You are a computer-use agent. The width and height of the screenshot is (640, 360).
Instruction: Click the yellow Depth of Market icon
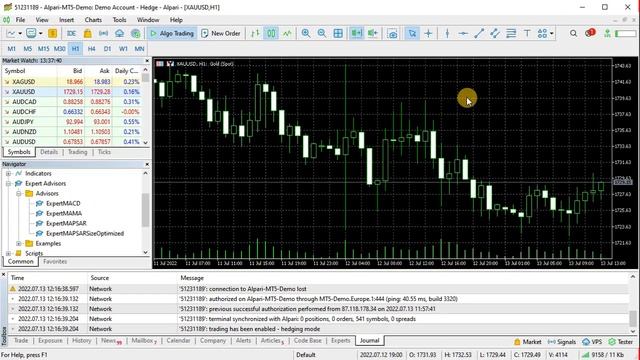click(52, 33)
